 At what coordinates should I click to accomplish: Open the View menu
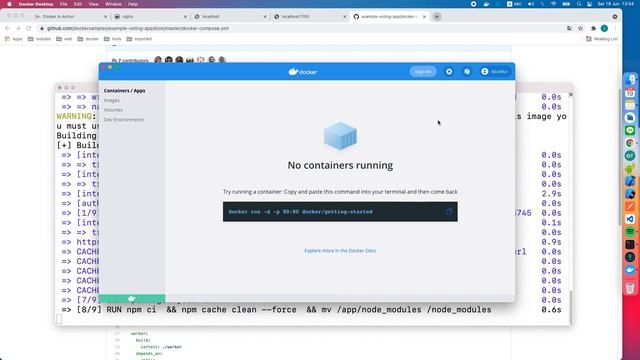[93, 4]
